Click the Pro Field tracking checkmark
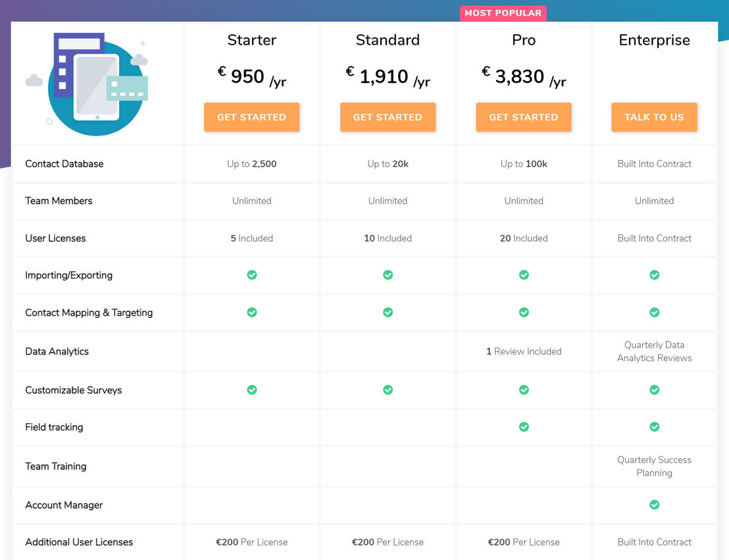Screen dimensions: 729x560 point(524,426)
